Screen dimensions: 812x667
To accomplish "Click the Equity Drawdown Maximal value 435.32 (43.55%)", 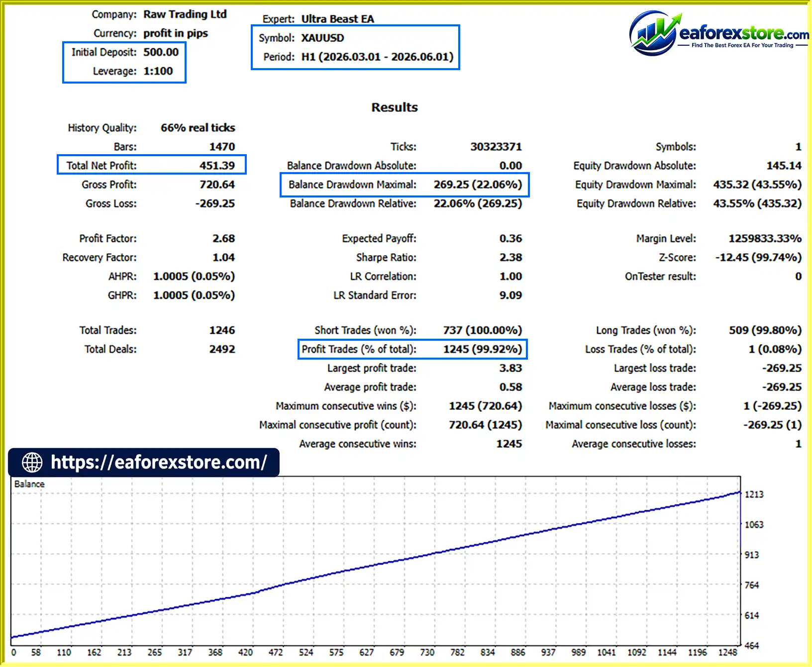I will coord(757,185).
